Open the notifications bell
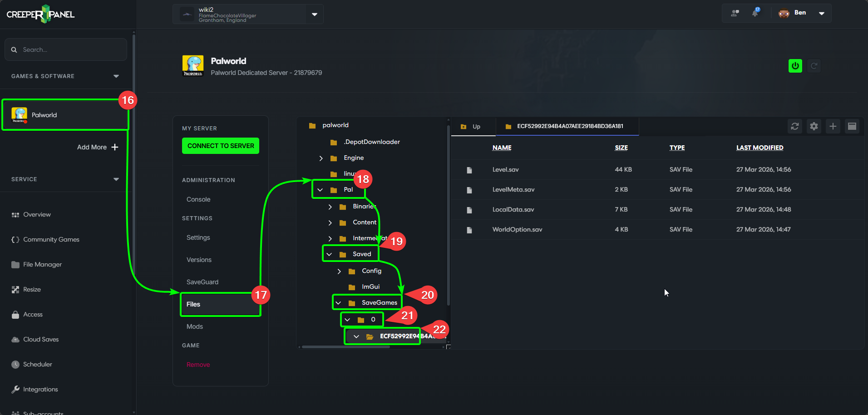Image resolution: width=868 pixels, height=415 pixels. 755,13
